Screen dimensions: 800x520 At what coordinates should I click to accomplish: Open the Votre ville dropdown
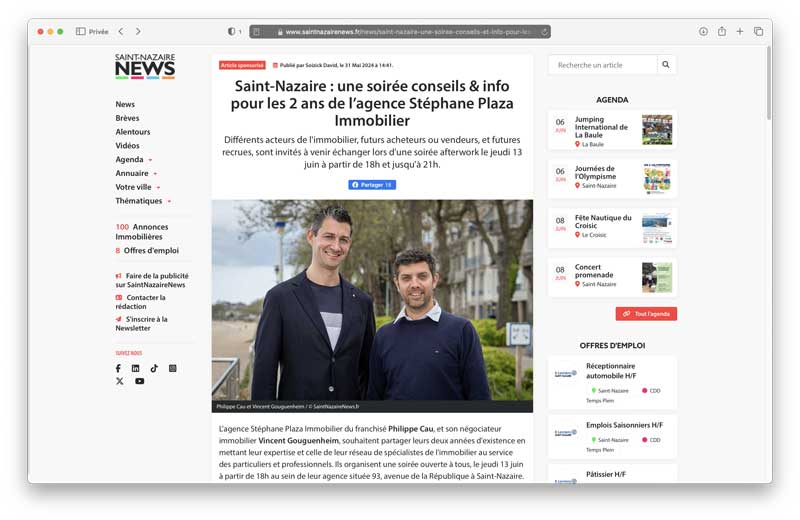158,187
